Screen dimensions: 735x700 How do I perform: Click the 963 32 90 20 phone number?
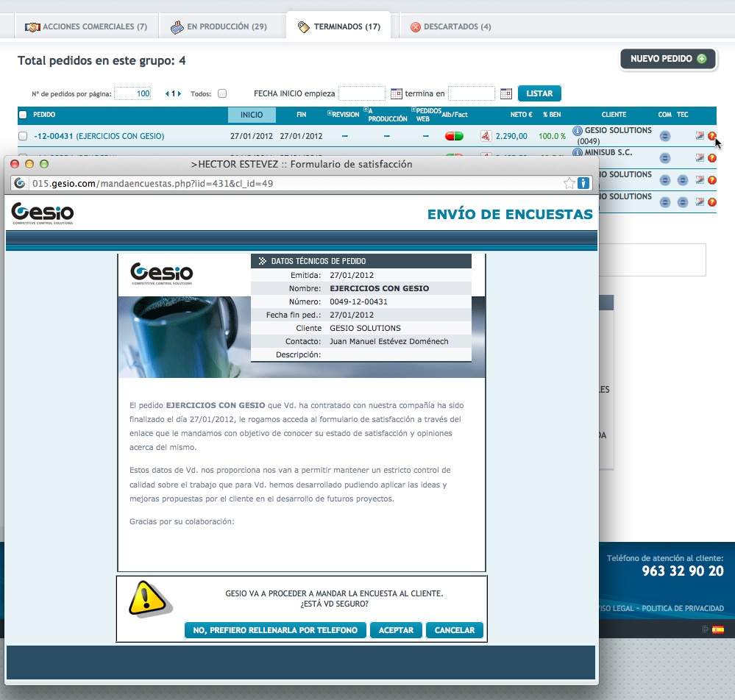683,571
